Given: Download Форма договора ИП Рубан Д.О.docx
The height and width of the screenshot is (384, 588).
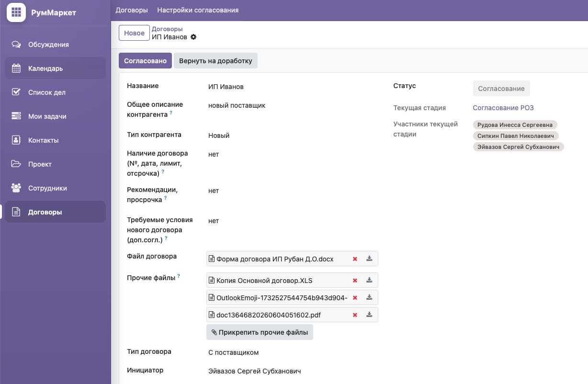Looking at the screenshot, I should (x=369, y=259).
